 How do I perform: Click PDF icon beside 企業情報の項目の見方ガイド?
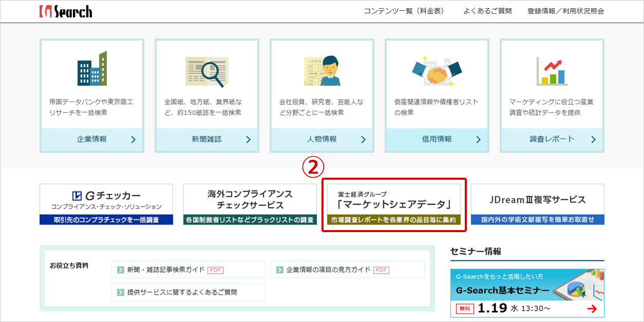point(381,270)
